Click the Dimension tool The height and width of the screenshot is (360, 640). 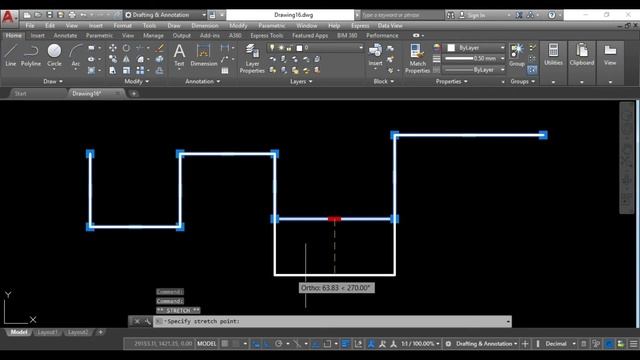tap(203, 55)
